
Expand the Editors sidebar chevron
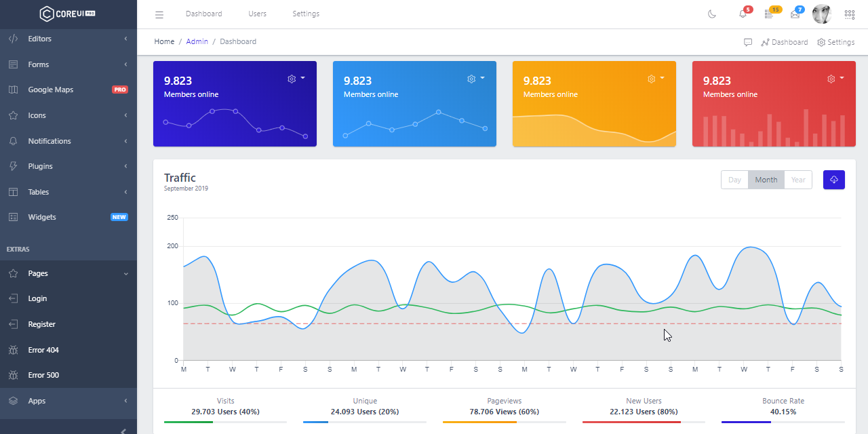click(125, 39)
